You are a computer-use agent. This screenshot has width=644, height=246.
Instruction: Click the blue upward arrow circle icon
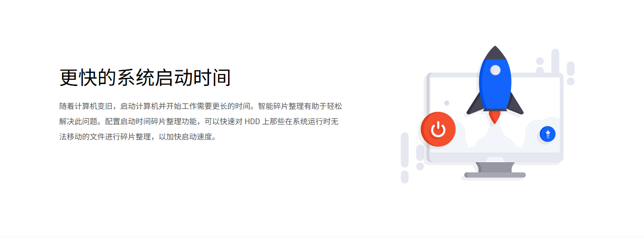point(547,134)
